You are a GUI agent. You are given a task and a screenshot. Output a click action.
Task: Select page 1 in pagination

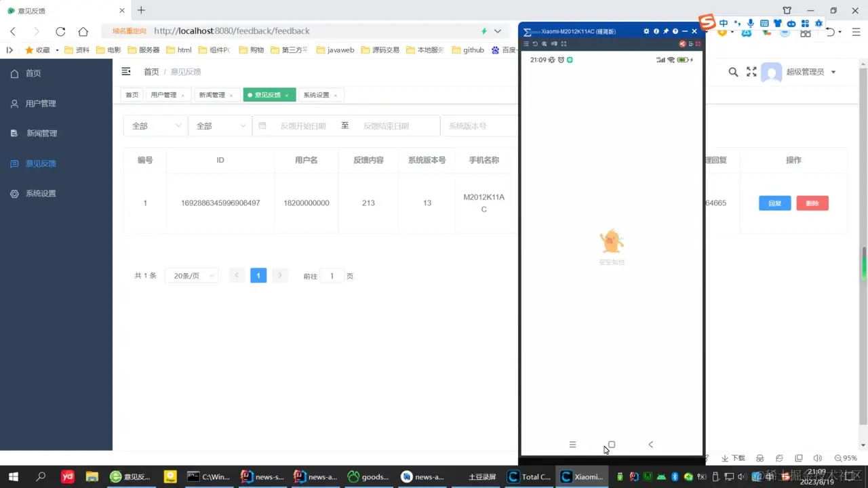[x=258, y=276]
